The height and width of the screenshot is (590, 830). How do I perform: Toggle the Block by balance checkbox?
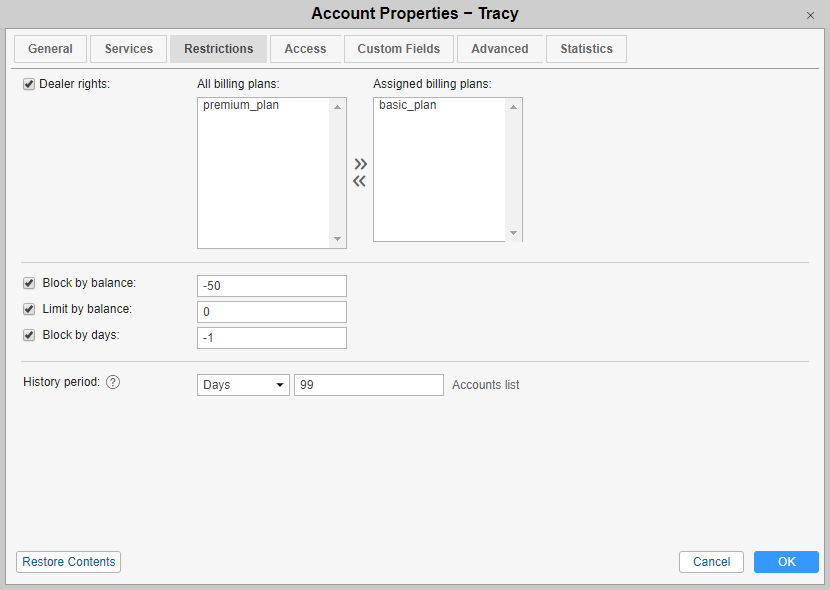click(x=29, y=283)
